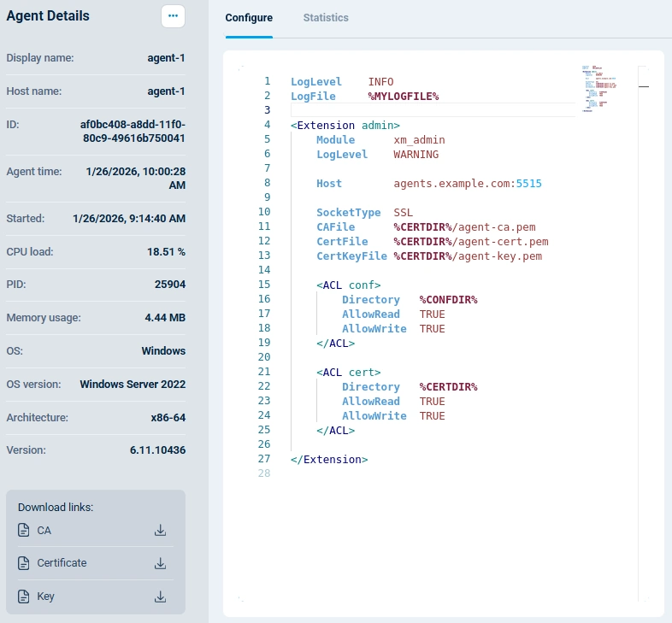Click the OS version value Windows Server 2022
The width and height of the screenshot is (672, 623).
(x=133, y=385)
